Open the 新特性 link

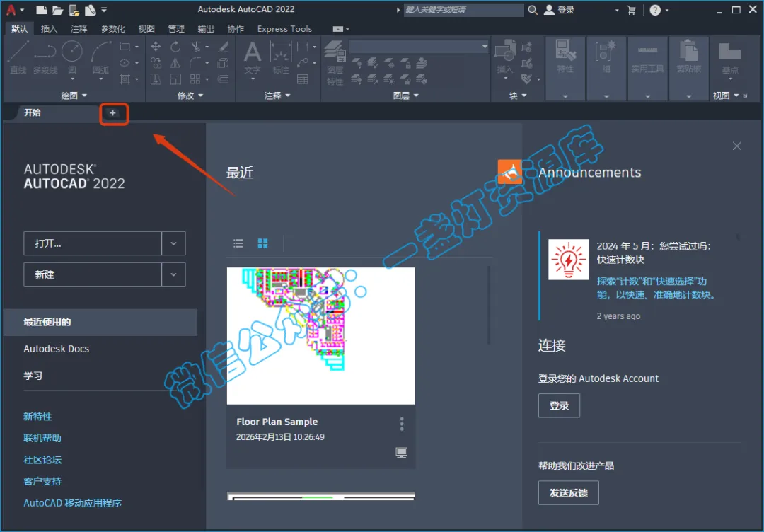[37, 417]
